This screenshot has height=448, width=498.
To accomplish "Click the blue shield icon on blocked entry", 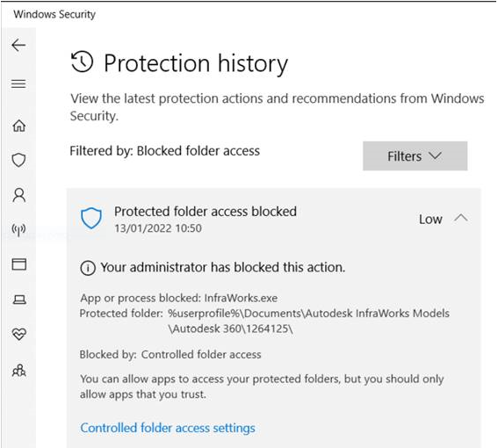I will pos(91,218).
